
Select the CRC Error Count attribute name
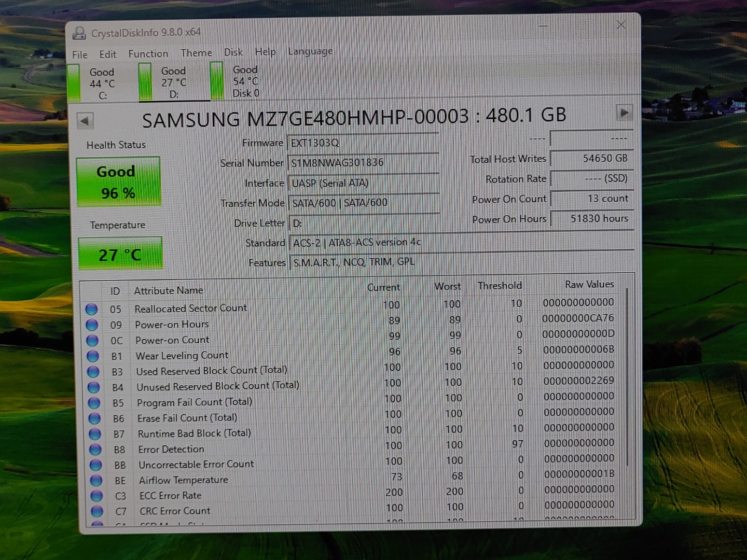175,511
